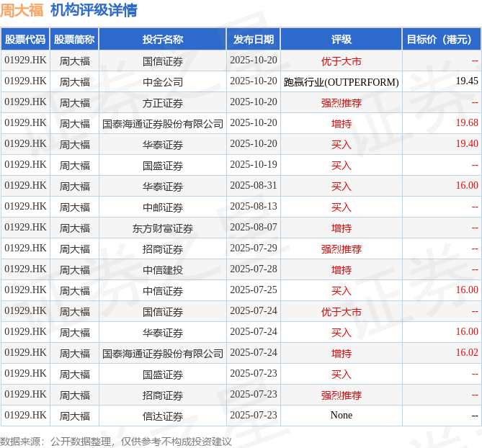Viewport: 482px width, 448px height.
Task: Click the 发布日期 column header
Action: pyautogui.click(x=254, y=40)
